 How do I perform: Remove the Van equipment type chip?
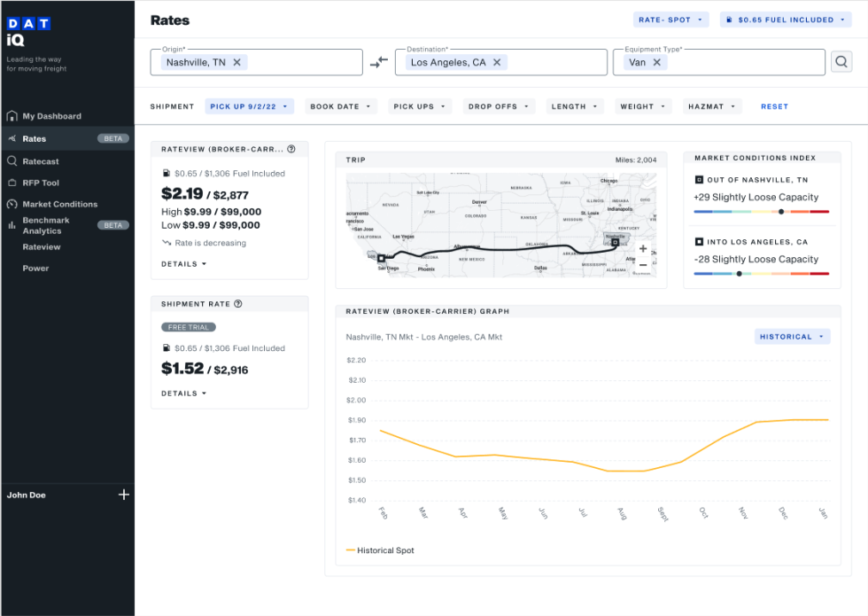pyautogui.click(x=657, y=63)
